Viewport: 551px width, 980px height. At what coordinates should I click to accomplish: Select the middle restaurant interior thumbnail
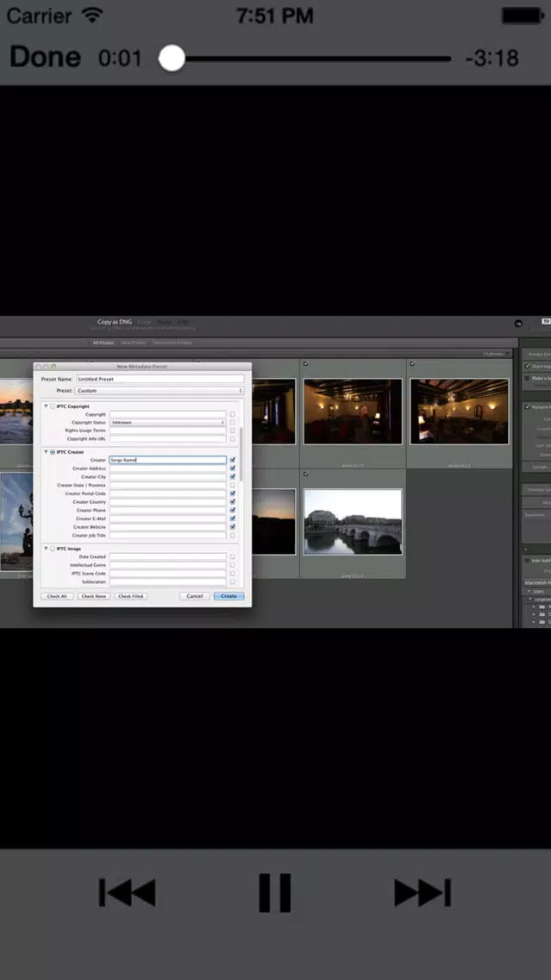click(x=353, y=411)
